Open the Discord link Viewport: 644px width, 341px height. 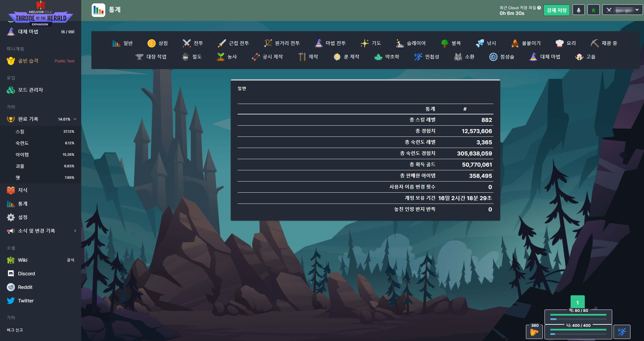click(41, 274)
